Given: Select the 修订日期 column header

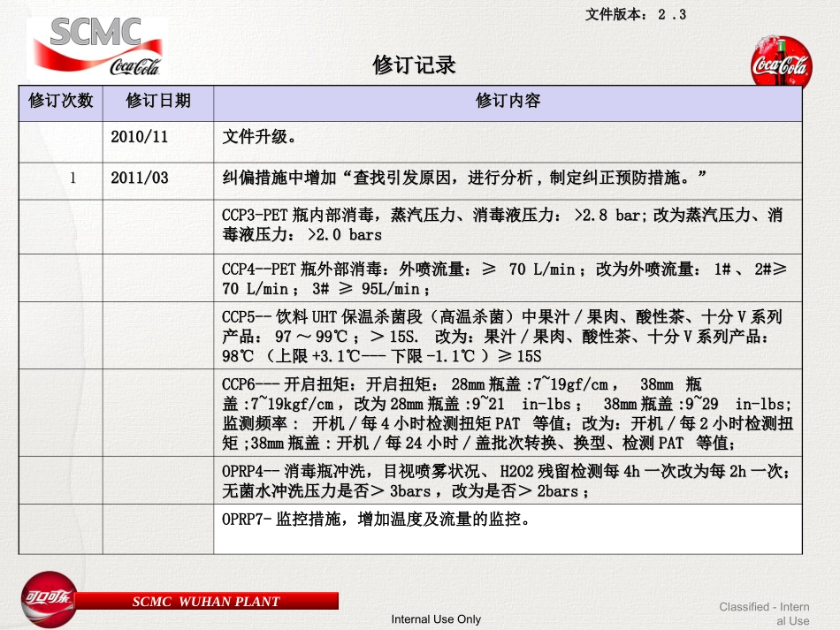Looking at the screenshot, I should point(158,101).
